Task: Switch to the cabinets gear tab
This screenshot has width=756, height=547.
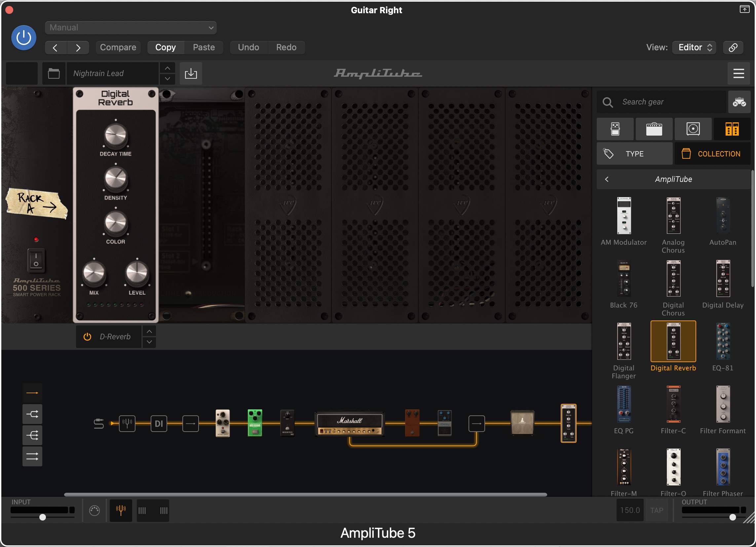Action: coord(693,129)
